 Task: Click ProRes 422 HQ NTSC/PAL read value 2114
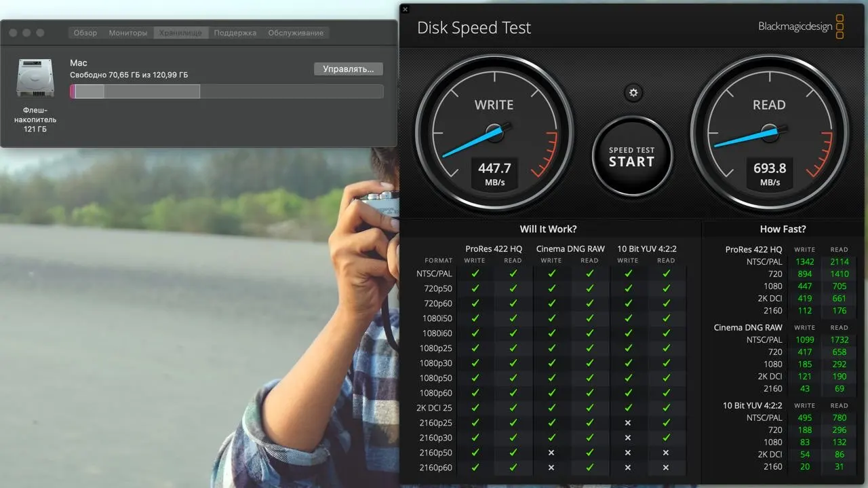tap(839, 261)
